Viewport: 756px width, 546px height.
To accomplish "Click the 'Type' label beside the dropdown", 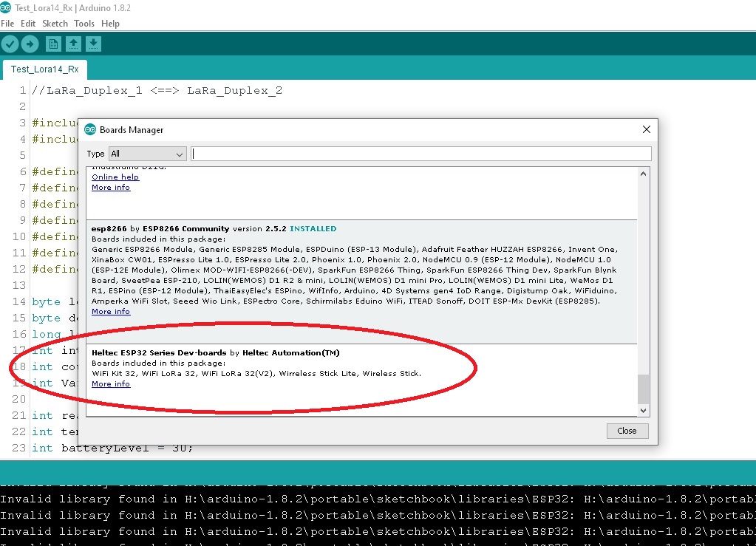I will pyautogui.click(x=95, y=154).
